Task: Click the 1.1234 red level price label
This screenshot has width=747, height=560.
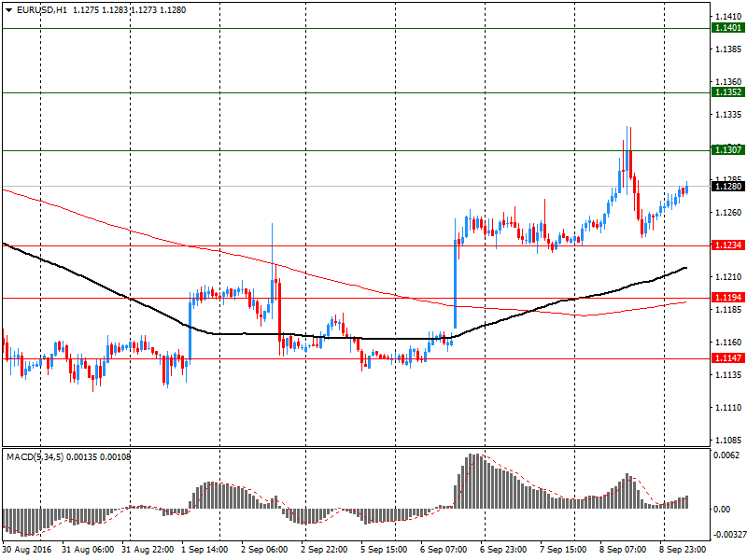Action: [727, 245]
